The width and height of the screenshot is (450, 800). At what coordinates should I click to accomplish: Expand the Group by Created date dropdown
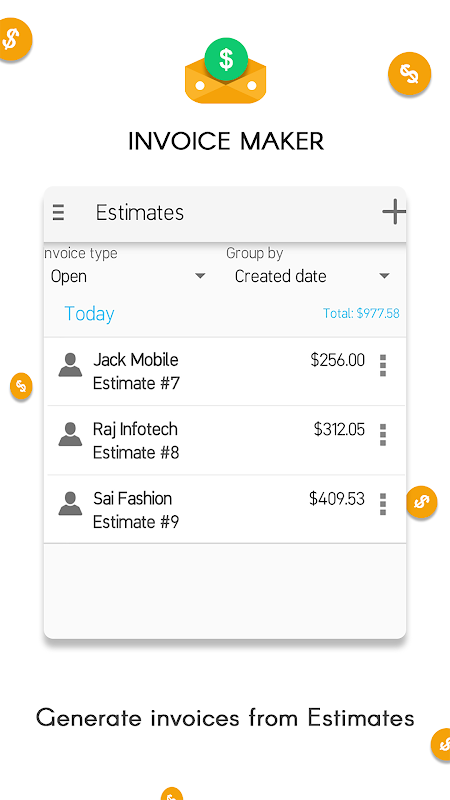[x=312, y=277]
